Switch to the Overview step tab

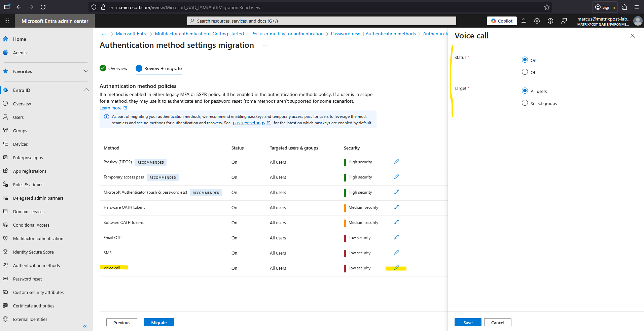click(x=114, y=68)
